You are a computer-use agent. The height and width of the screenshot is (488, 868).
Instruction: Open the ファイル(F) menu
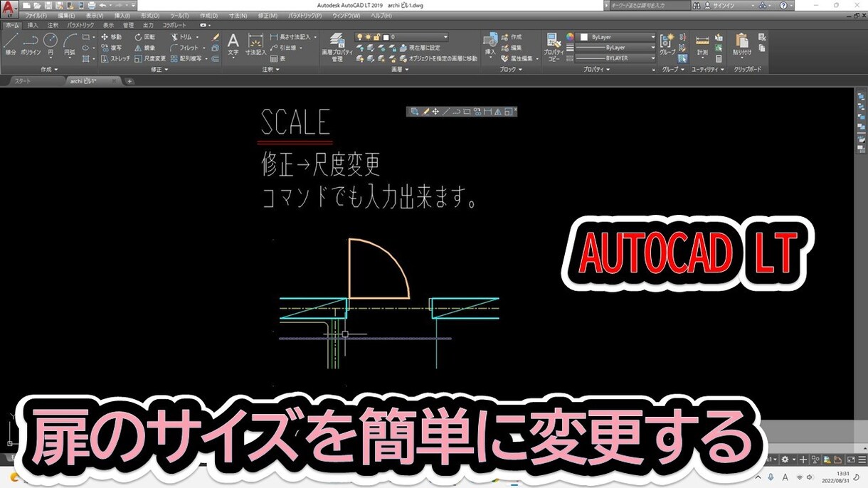tap(36, 15)
